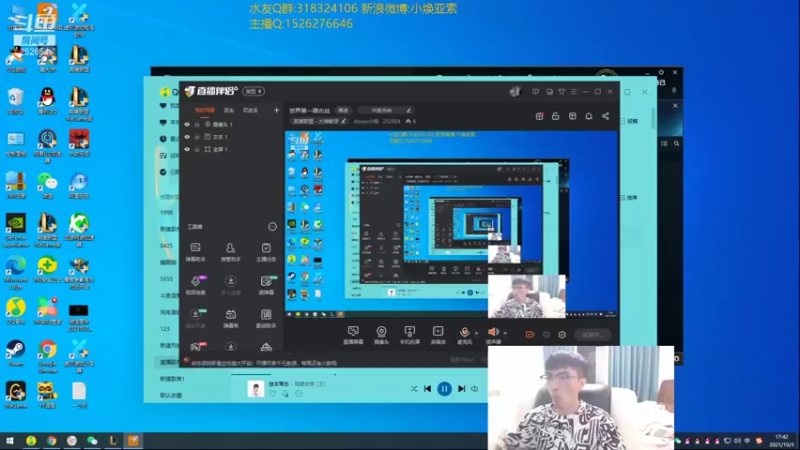
Task: Open 弹幕助手 tool in toolbox
Action: coord(195,252)
